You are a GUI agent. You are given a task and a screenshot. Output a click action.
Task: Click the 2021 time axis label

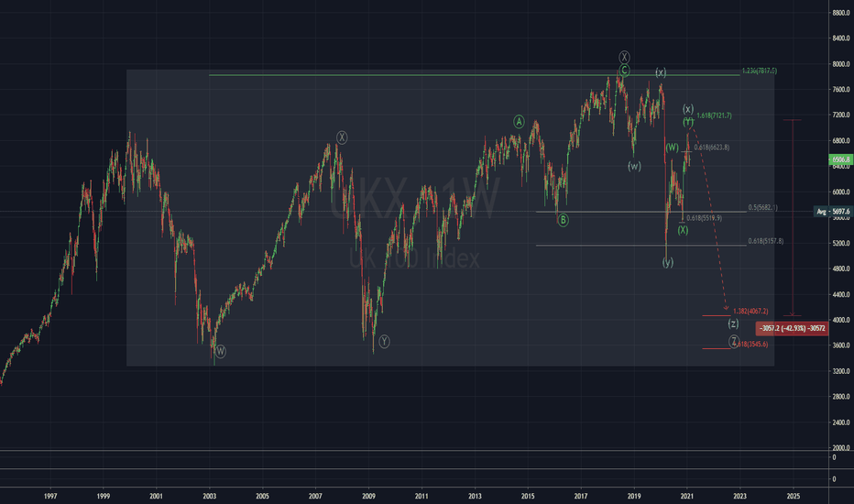687,496
